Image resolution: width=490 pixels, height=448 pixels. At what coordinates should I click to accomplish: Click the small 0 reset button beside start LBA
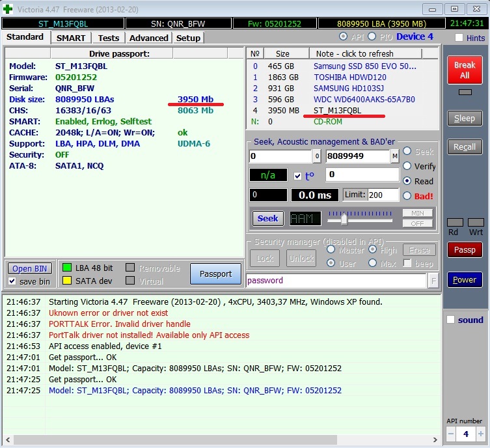pos(317,156)
